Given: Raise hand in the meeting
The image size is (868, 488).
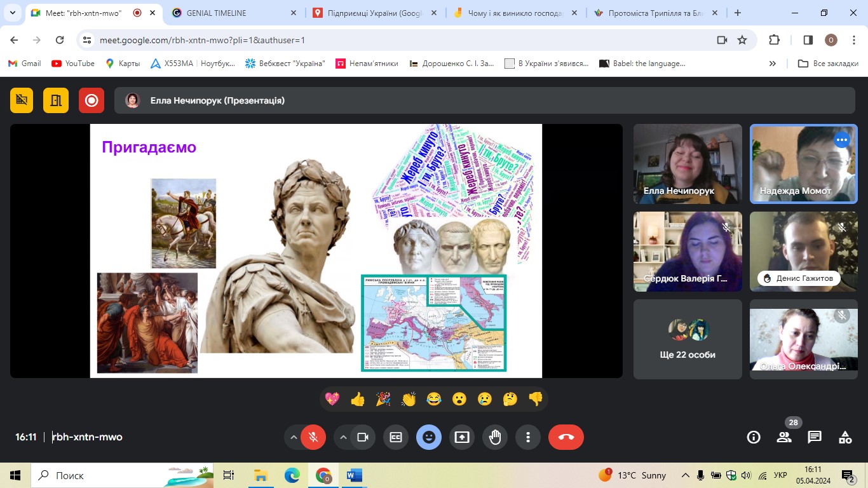Looking at the screenshot, I should 495,437.
